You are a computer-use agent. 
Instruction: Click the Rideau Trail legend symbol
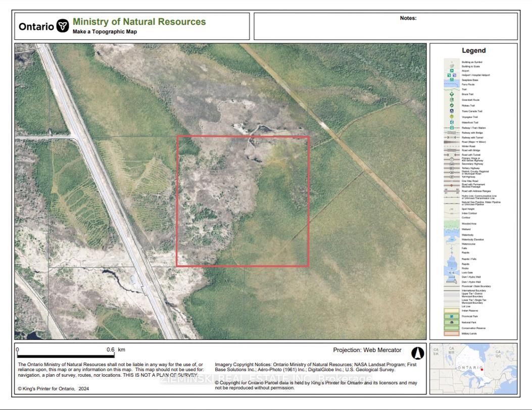pyautogui.click(x=452, y=106)
